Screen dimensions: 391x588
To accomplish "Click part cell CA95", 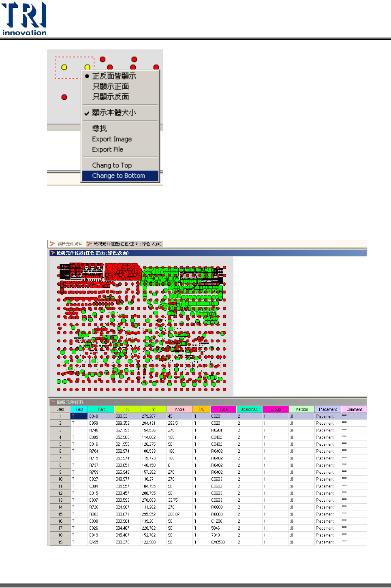I will click(101, 542).
